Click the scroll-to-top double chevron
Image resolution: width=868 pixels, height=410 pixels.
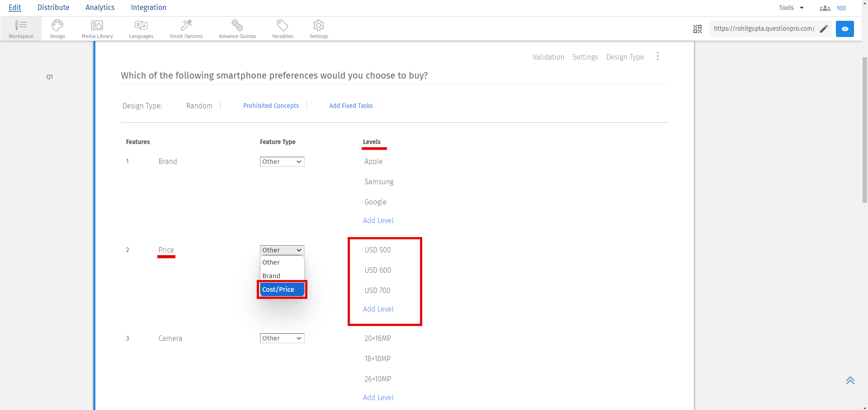pyautogui.click(x=850, y=380)
